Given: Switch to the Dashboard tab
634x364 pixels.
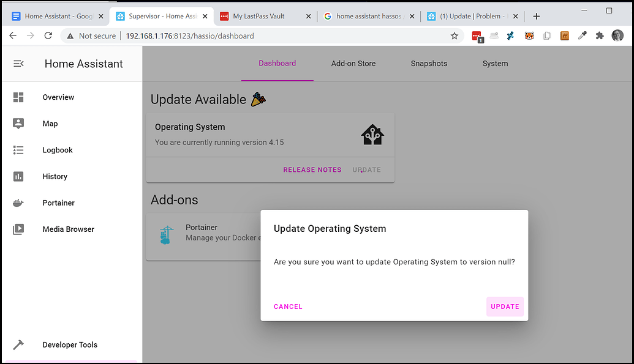Looking at the screenshot, I should coord(277,64).
